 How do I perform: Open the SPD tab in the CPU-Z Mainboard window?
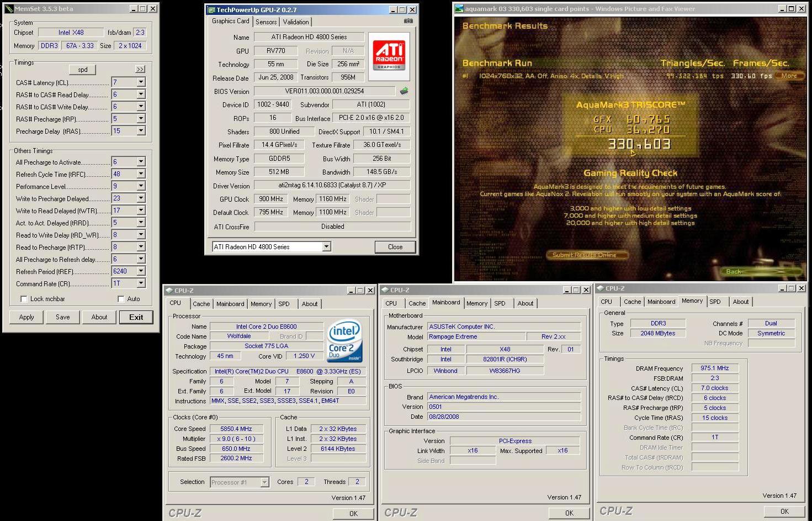(500, 303)
